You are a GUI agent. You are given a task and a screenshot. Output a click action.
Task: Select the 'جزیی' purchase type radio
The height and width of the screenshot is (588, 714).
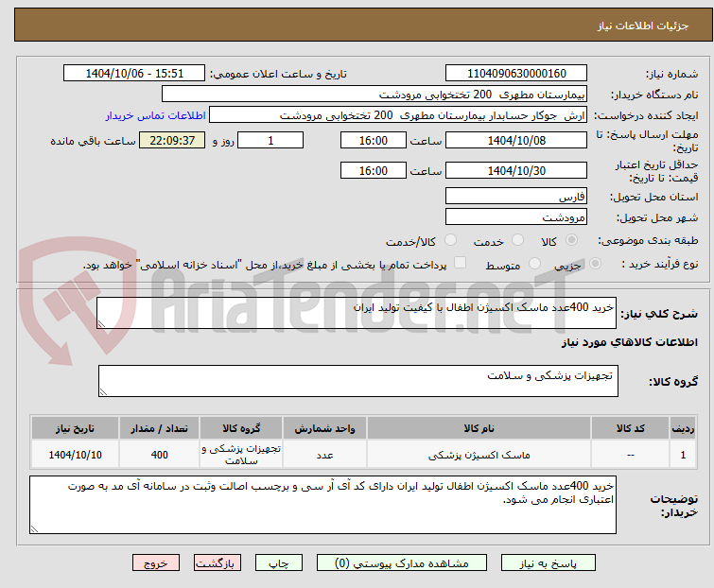coord(595,264)
